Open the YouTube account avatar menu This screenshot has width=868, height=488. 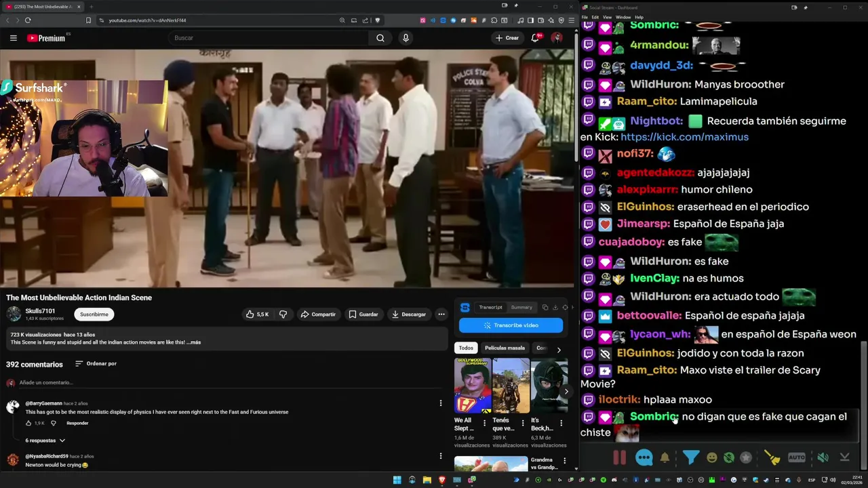pyautogui.click(x=557, y=38)
